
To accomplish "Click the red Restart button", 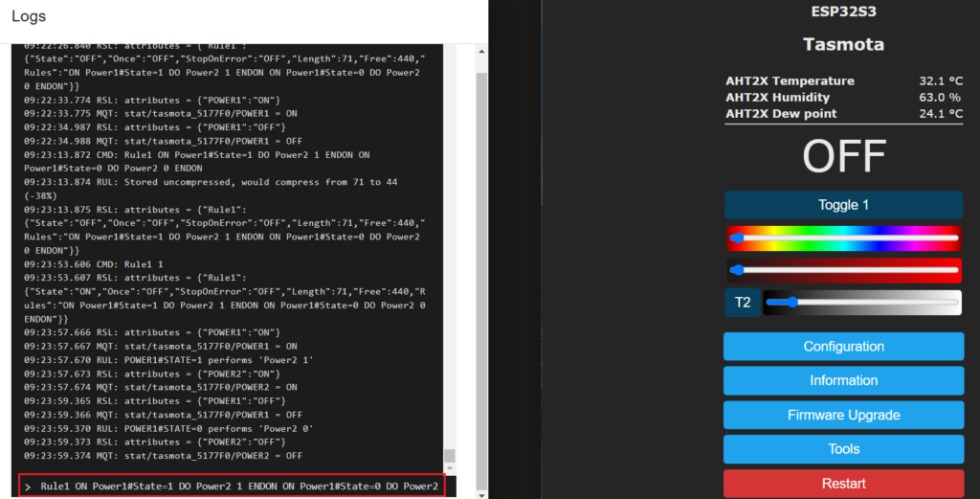I will click(843, 484).
